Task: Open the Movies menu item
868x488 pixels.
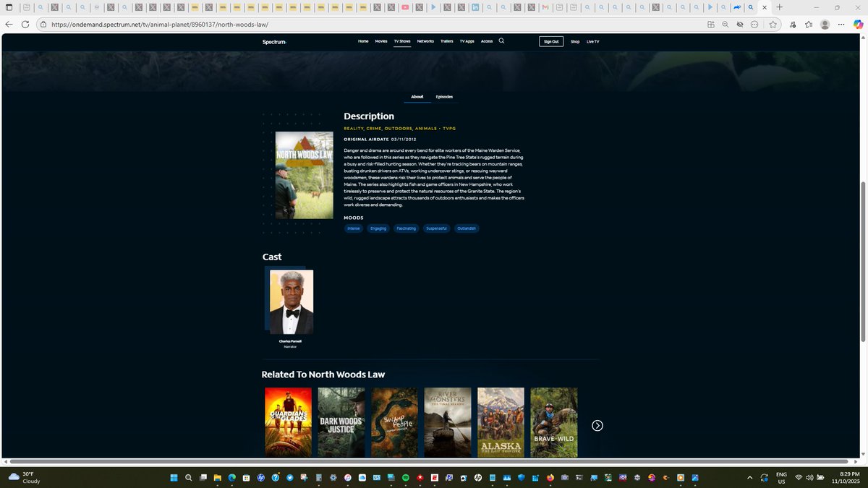Action: (381, 41)
